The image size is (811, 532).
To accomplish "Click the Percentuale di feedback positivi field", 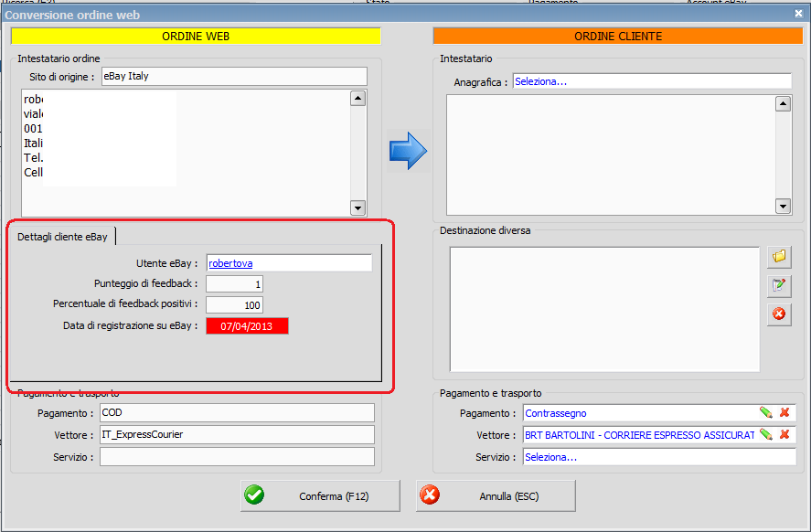I will point(234,305).
